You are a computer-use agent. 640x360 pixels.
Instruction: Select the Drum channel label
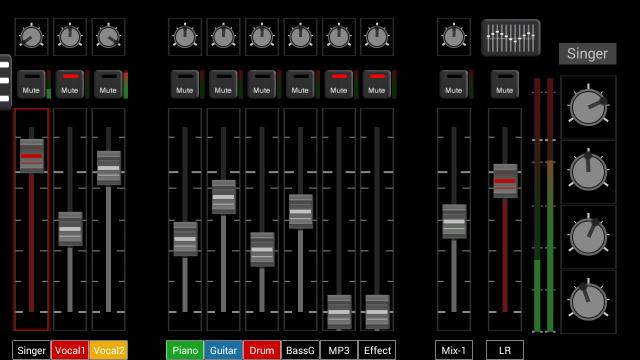262,350
